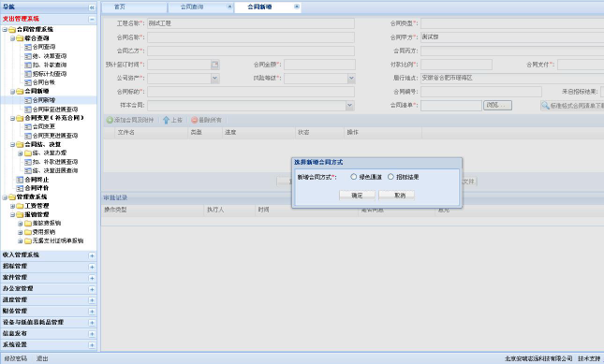The height and width of the screenshot is (364, 604).
Task: Click the icon beside 合同评价 node
Action: tap(20, 188)
